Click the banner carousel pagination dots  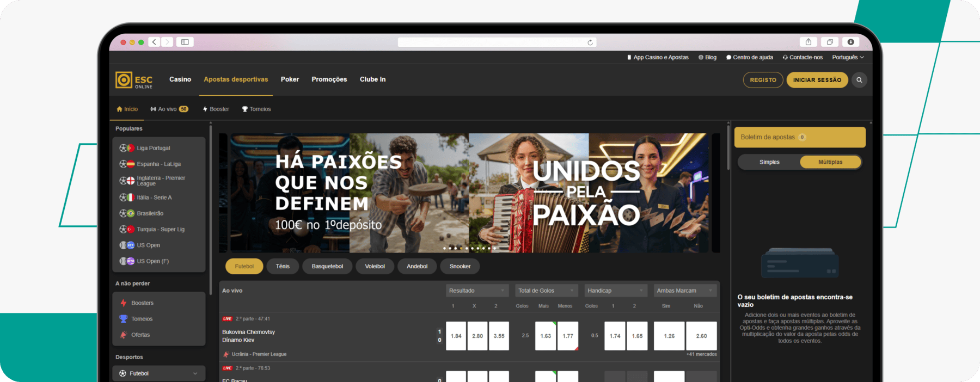469,248
